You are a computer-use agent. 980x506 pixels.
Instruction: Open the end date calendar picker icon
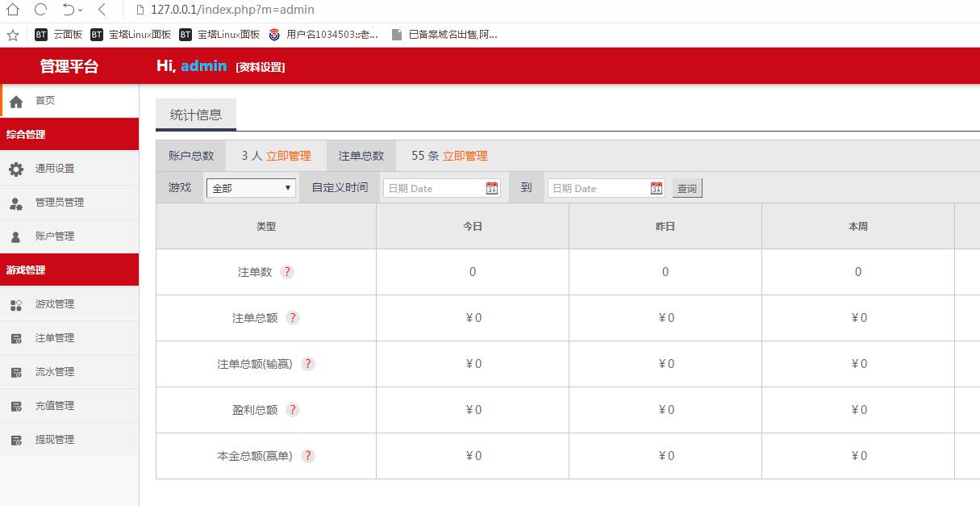(657, 188)
